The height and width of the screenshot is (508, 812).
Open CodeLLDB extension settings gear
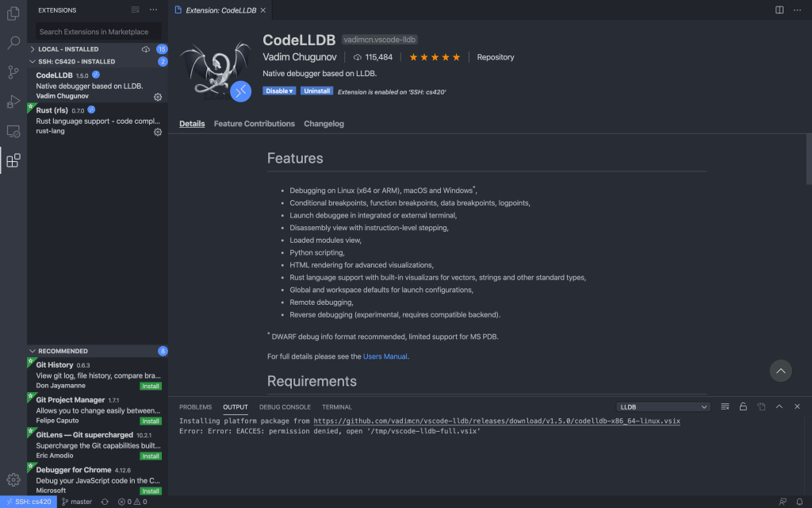coord(158,96)
